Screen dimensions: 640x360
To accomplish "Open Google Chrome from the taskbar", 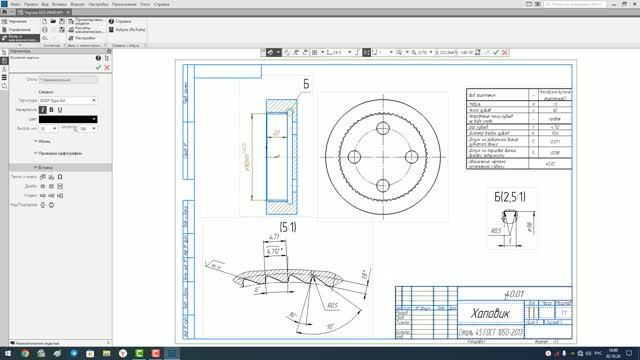I will pos(25,353).
